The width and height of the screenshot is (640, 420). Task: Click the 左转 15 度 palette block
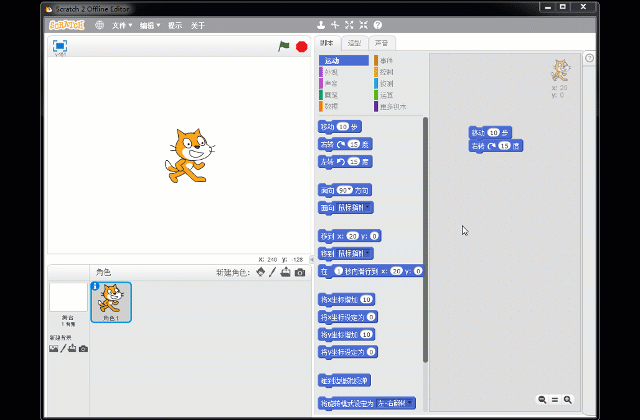[345, 162]
